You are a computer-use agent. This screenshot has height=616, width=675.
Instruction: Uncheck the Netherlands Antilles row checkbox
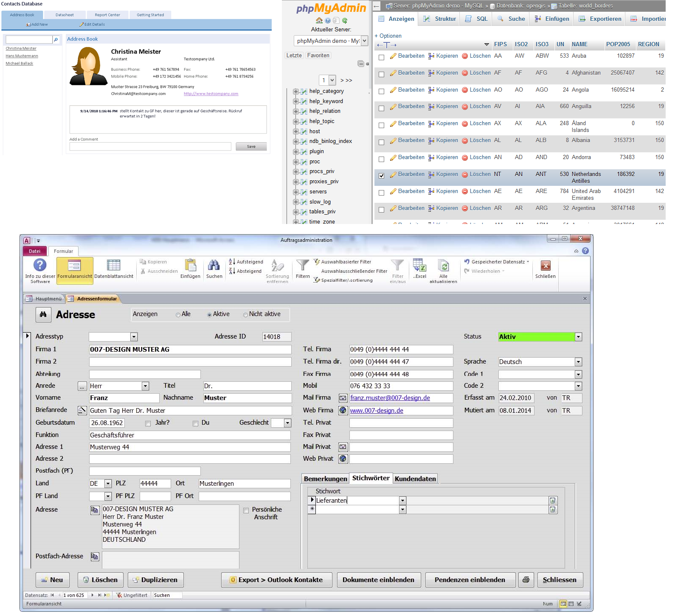[381, 176]
